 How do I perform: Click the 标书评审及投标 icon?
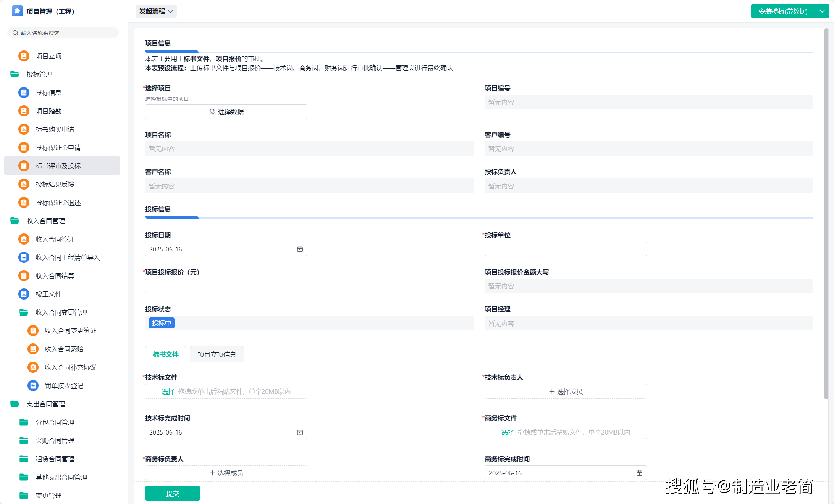point(24,166)
